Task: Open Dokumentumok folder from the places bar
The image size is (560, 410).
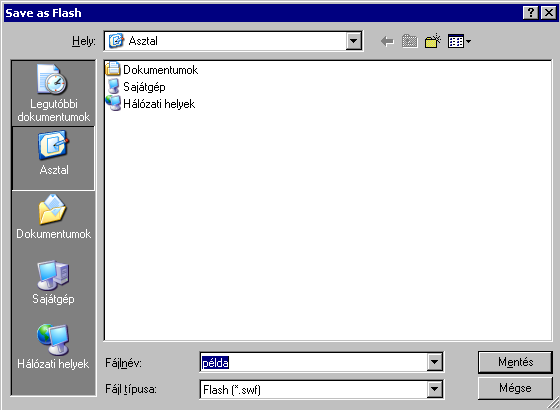Action: point(54,217)
